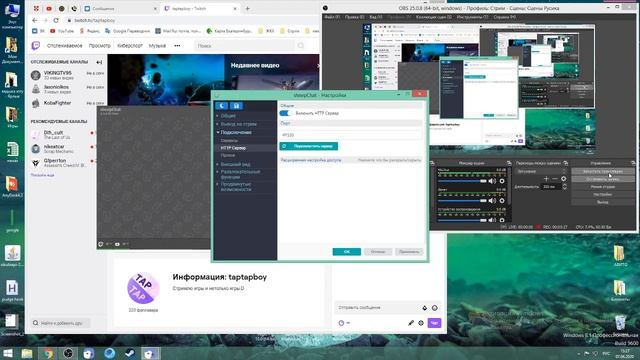640x360 pixels.
Task: Adjust the transition duration stepper arrows
Action: 564,187
